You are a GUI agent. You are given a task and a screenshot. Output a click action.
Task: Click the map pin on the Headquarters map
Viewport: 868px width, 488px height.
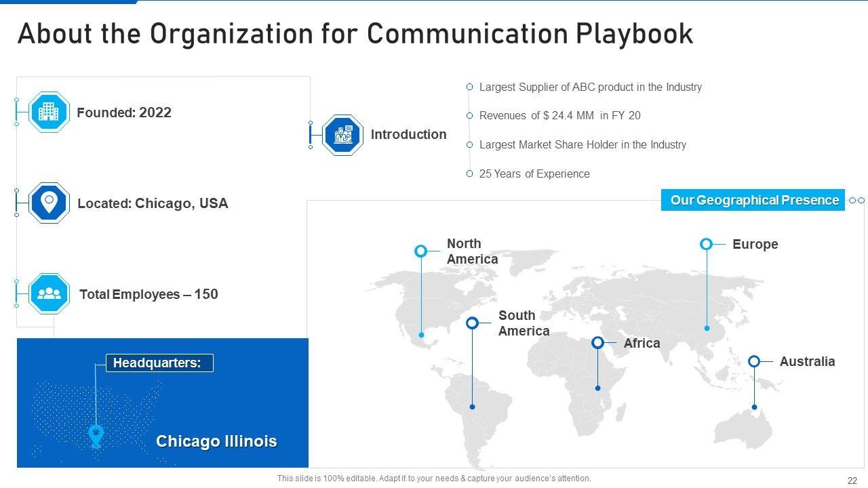point(96,435)
